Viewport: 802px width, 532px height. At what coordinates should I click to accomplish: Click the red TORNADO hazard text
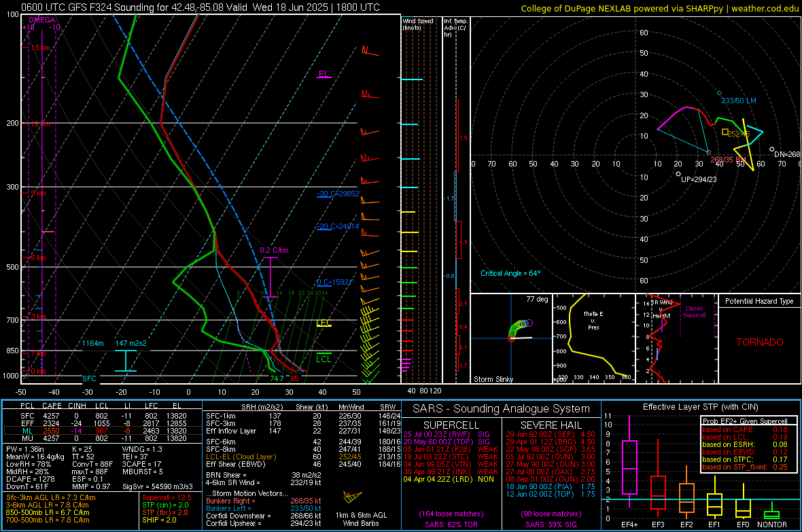tap(760, 342)
